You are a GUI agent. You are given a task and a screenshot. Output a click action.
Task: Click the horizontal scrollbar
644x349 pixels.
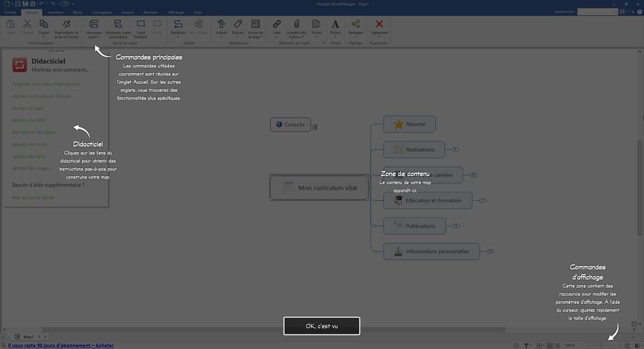[273, 329]
